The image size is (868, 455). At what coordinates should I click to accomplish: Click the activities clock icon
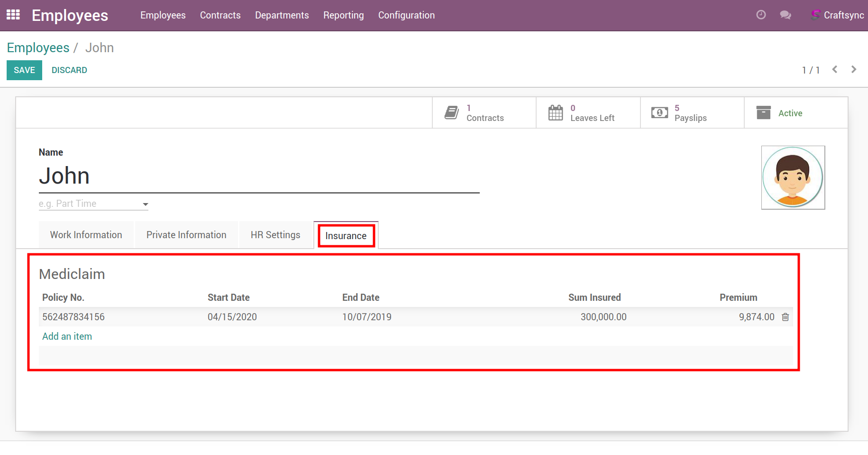(x=761, y=15)
